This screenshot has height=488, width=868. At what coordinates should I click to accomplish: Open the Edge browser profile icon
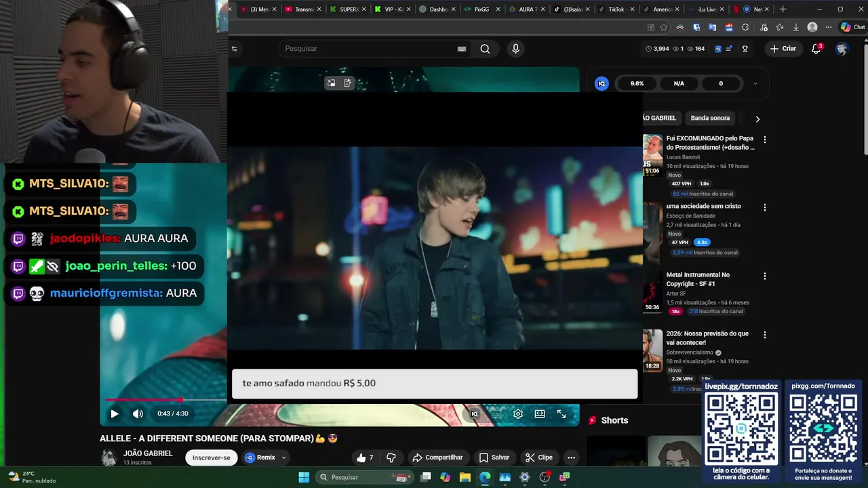click(x=812, y=27)
